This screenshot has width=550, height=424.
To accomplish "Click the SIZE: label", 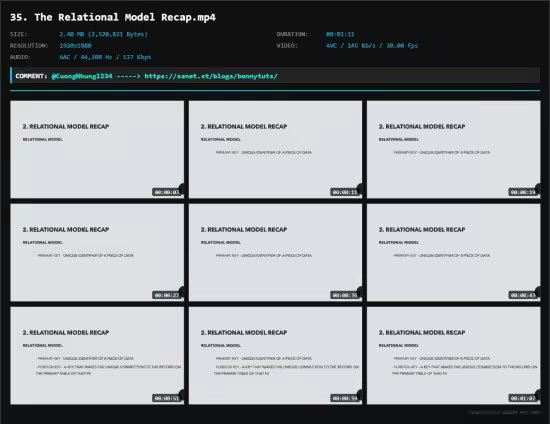I will point(19,34).
